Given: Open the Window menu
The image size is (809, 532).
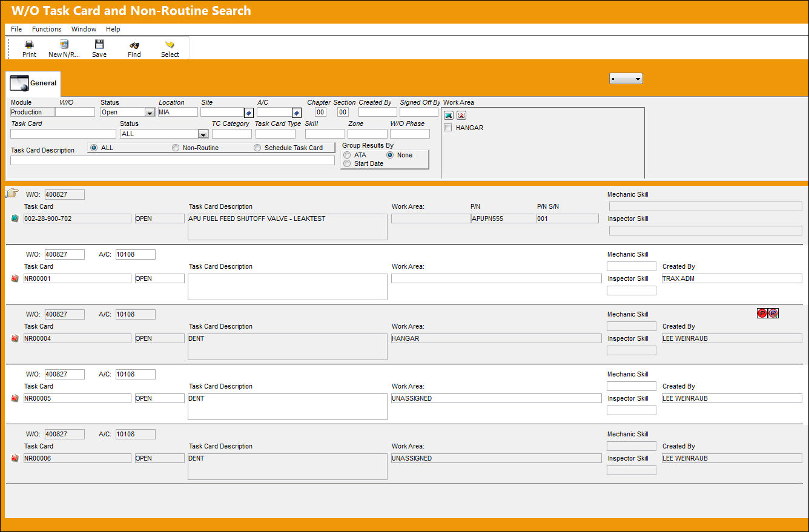Looking at the screenshot, I should tap(84, 29).
